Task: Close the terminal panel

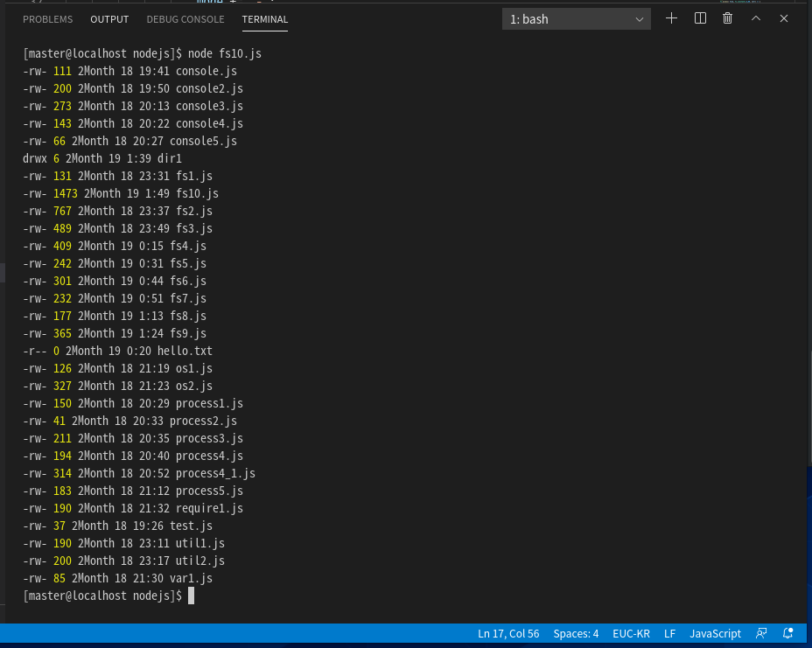Action: [x=784, y=18]
